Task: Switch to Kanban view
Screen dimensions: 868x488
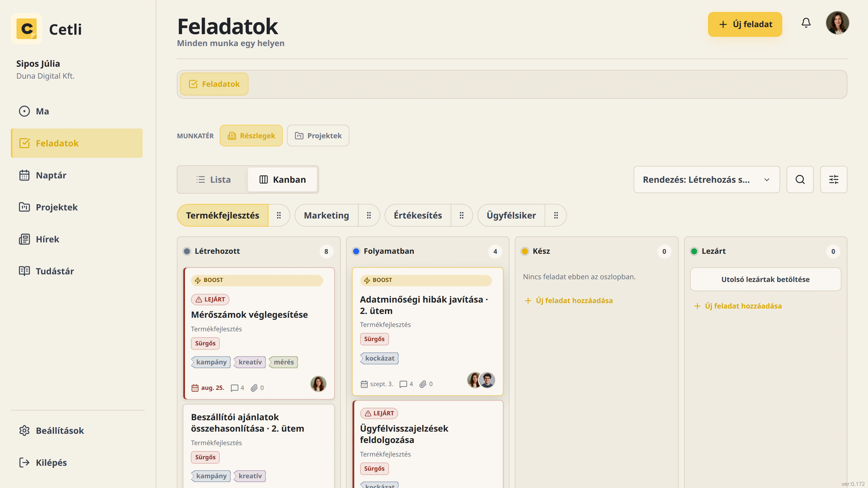Action: coord(283,179)
